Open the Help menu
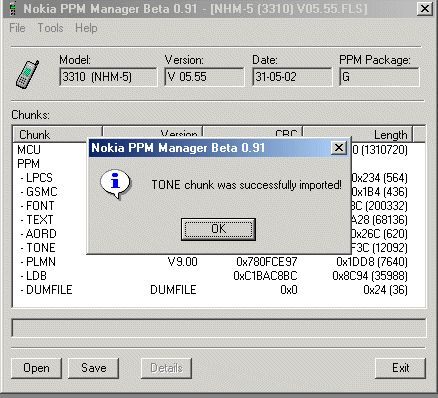438x398 pixels. 86,28
